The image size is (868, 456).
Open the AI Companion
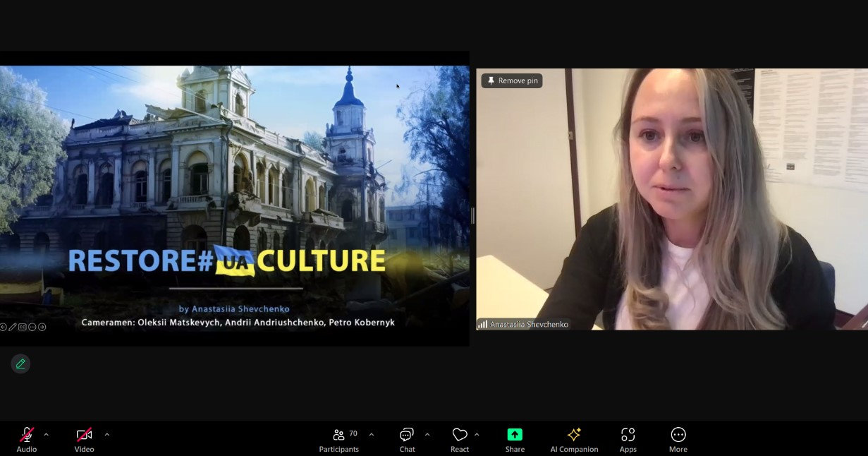[x=574, y=440]
